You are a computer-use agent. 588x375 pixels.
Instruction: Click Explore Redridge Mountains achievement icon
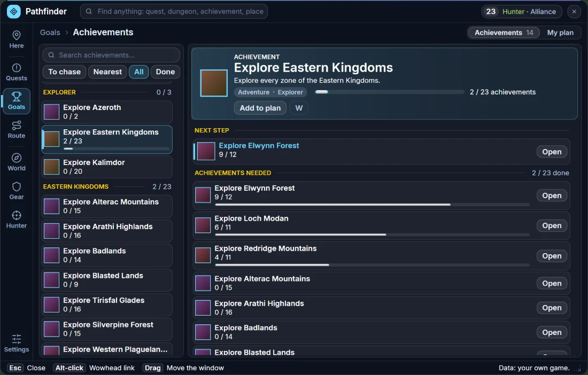pyautogui.click(x=203, y=255)
